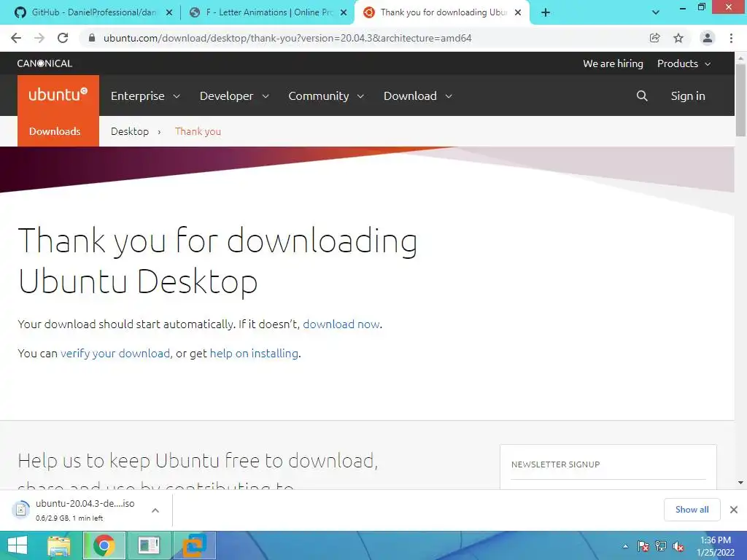Click the page vertical scrollbar thumb

[x=740, y=99]
